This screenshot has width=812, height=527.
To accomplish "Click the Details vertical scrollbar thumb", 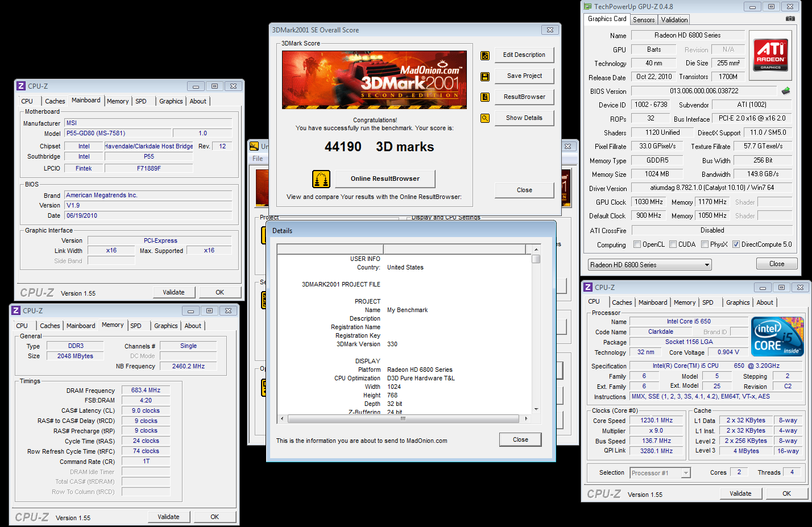I will pos(536,259).
